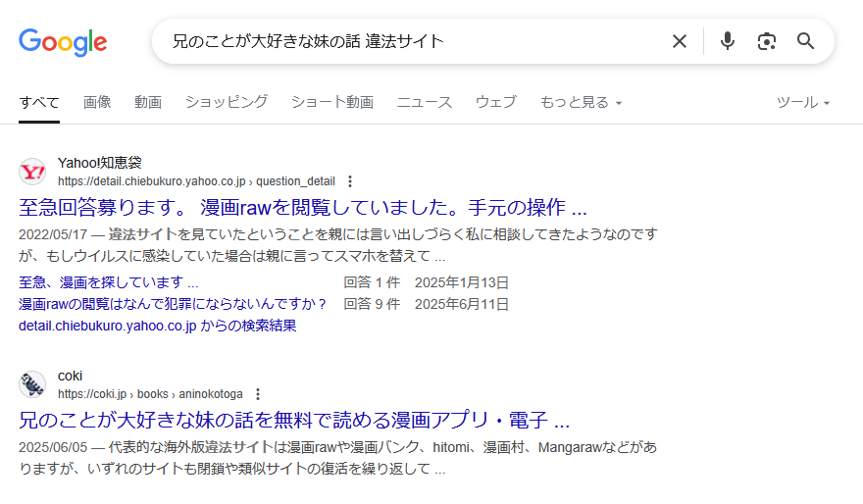The image size is (863, 504).
Task: Expand the もっと見る dropdown
Action: pos(581,102)
